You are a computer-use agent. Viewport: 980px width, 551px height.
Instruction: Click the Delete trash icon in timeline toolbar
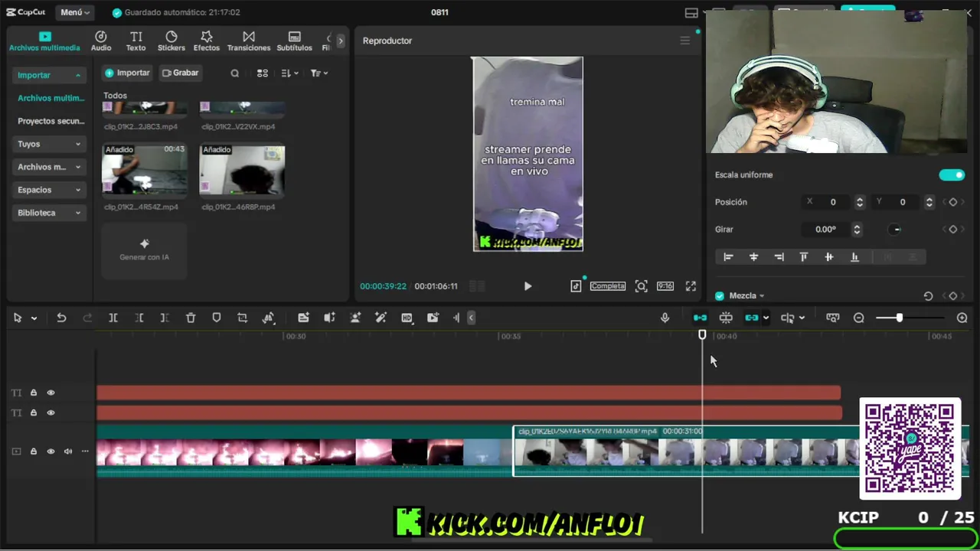click(x=191, y=318)
